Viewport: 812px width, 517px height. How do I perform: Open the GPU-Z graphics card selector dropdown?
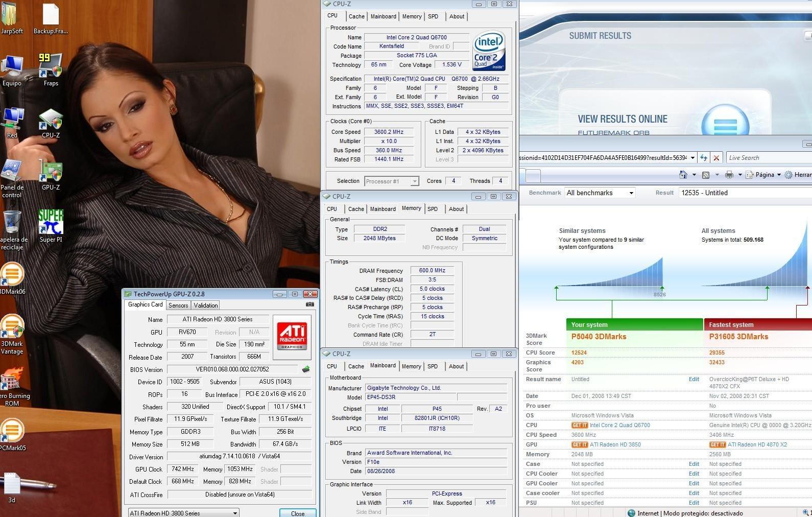[x=183, y=513]
